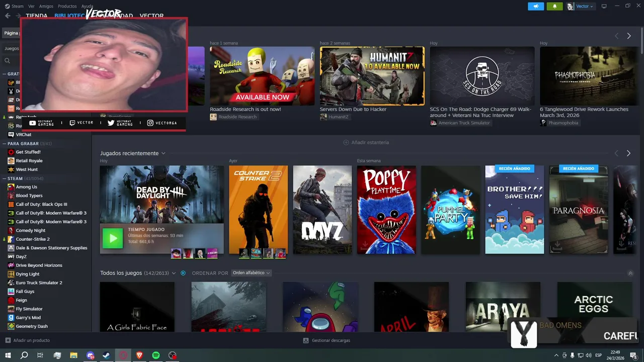This screenshot has width=644, height=362.
Task: Open the Paragnosia game cover
Action: coord(578,210)
